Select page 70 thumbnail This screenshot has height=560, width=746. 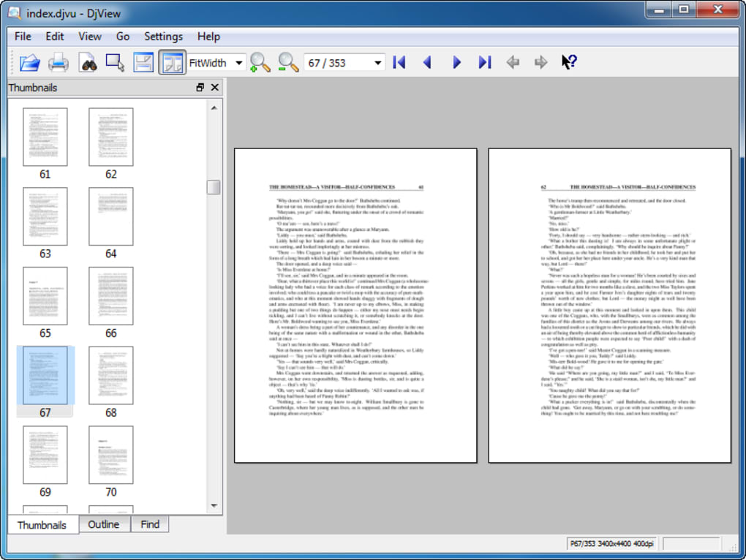111,455
